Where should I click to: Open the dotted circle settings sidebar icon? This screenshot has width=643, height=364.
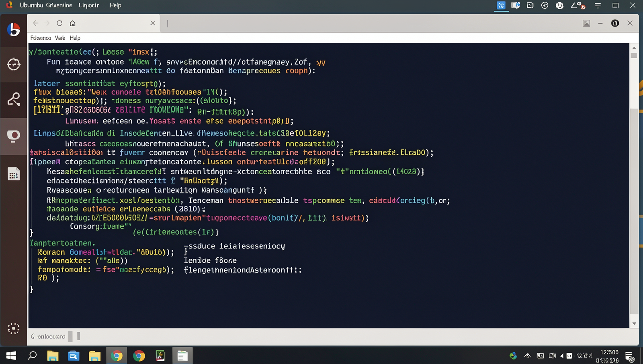(14, 329)
